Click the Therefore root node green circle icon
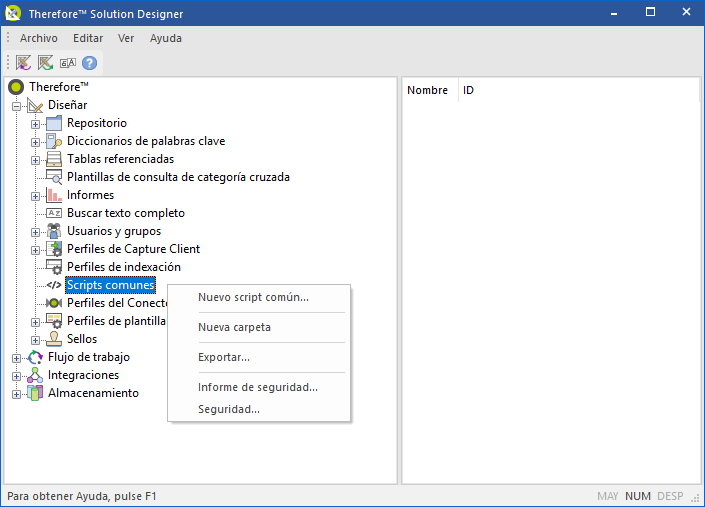This screenshot has height=507, width=705. 16,87
